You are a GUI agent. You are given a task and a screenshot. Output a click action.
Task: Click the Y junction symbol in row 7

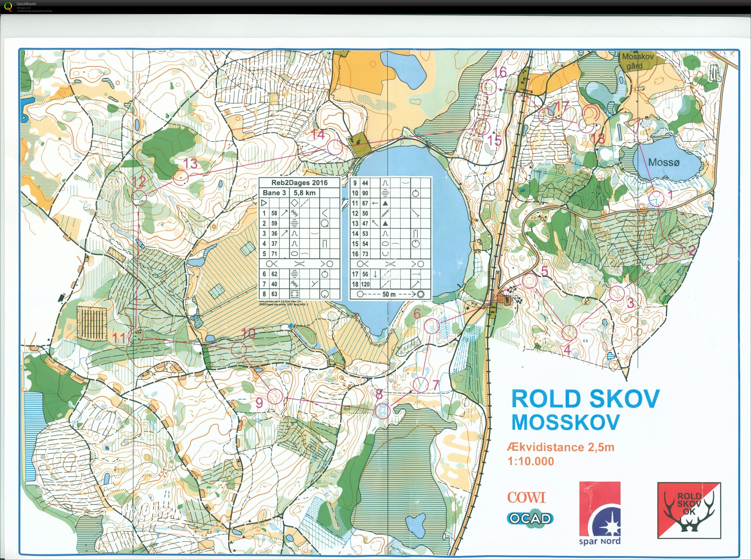coord(315,284)
